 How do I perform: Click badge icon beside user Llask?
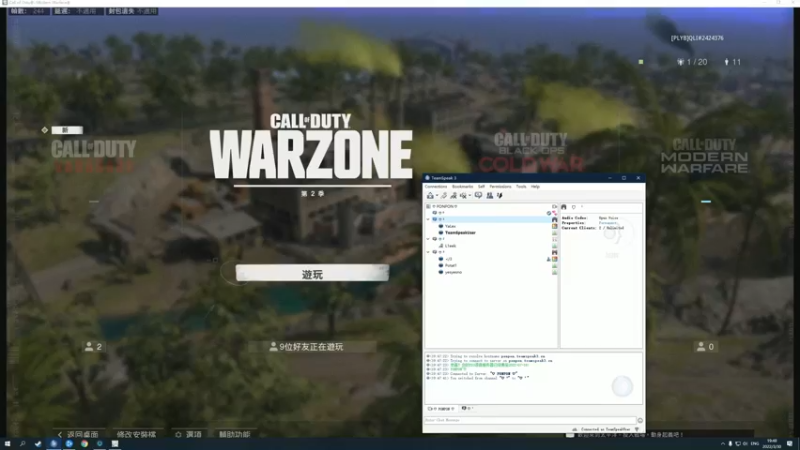(x=555, y=246)
